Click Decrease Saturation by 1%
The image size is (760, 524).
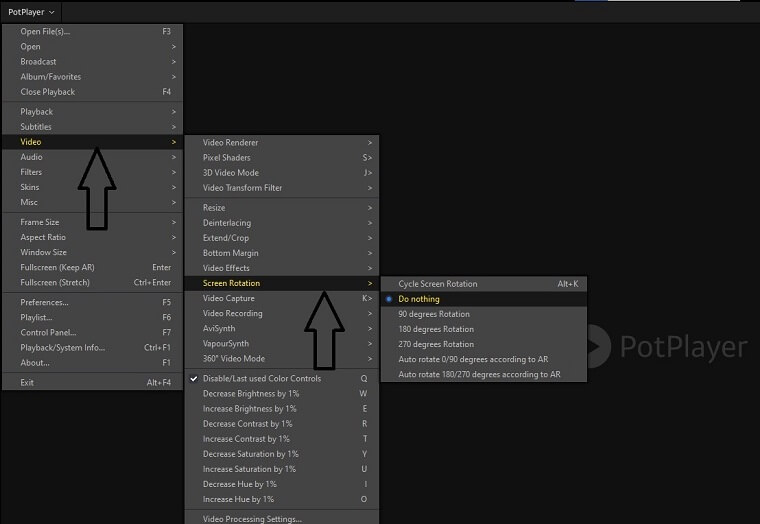282,454
